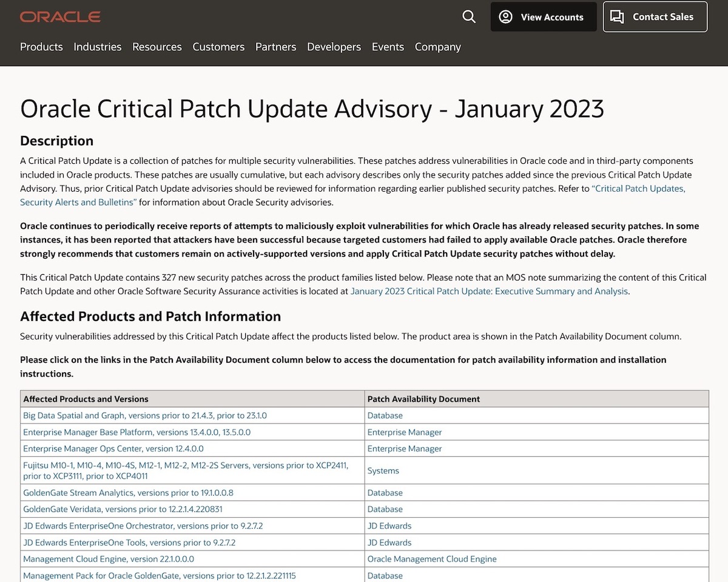Open Enterprise Manager Ops Center link
This screenshot has height=582, width=728.
[x=113, y=448]
